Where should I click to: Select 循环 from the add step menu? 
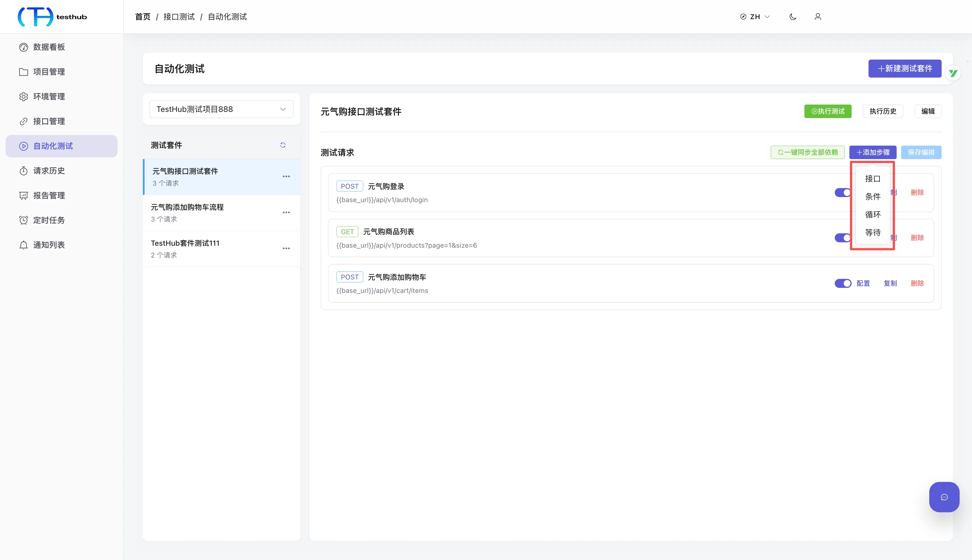tap(873, 214)
